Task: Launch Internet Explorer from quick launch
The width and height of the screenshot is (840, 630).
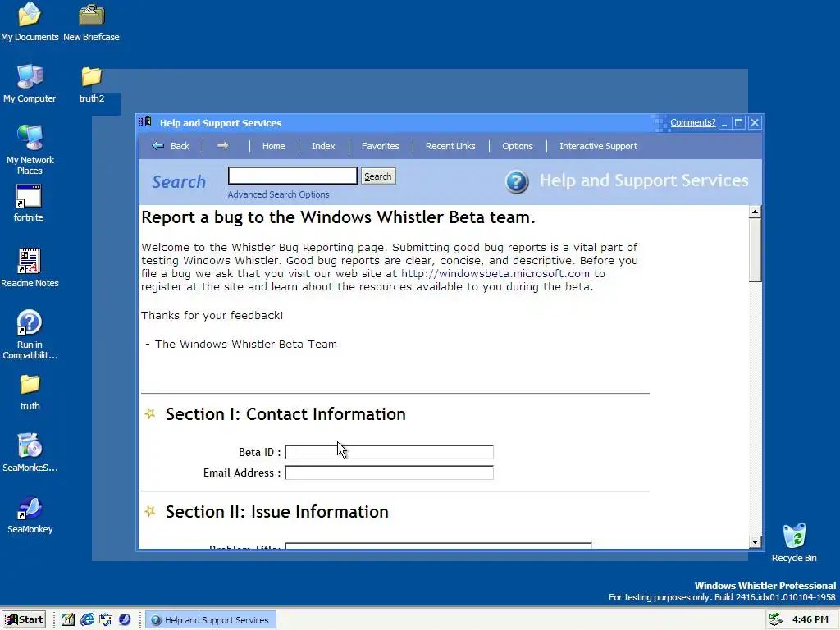Action: point(87,620)
